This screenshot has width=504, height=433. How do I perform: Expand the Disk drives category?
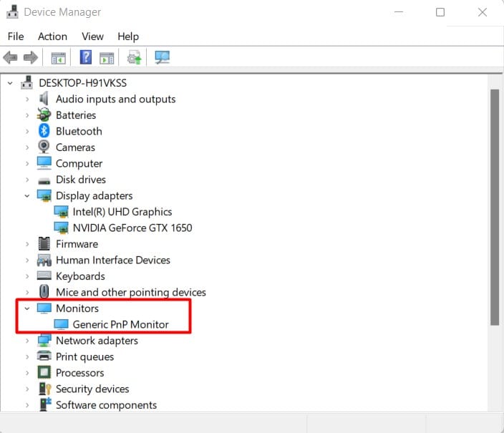27,180
